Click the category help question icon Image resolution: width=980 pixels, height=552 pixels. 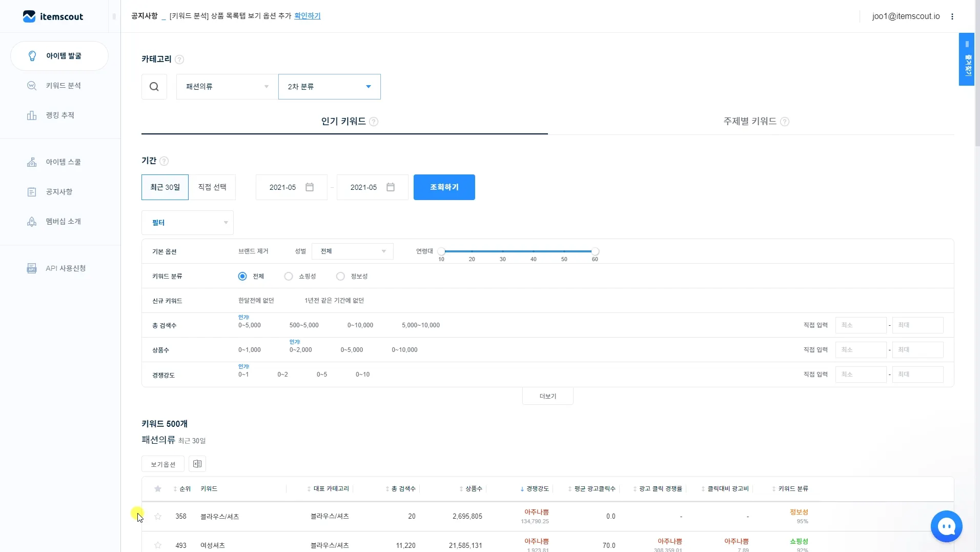pos(179,60)
